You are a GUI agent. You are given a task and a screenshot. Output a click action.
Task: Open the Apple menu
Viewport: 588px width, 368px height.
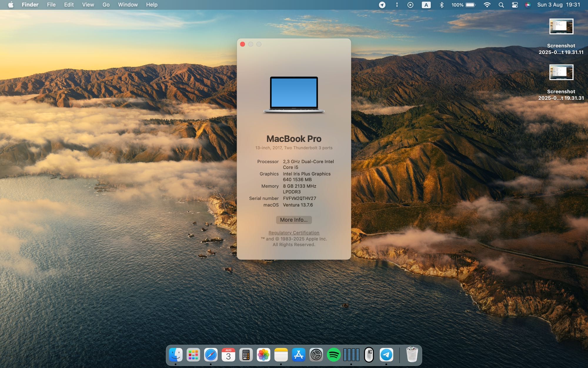pyautogui.click(x=11, y=5)
